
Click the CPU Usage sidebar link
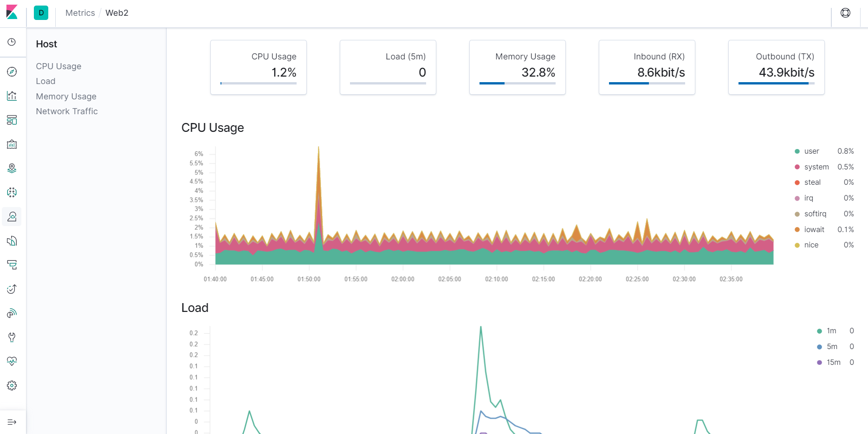pyautogui.click(x=58, y=66)
